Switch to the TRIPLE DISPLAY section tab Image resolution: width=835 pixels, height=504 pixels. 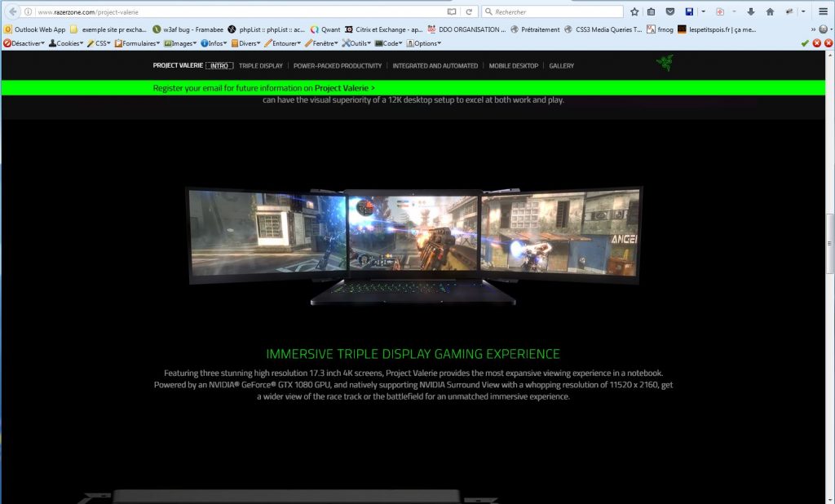261,65
